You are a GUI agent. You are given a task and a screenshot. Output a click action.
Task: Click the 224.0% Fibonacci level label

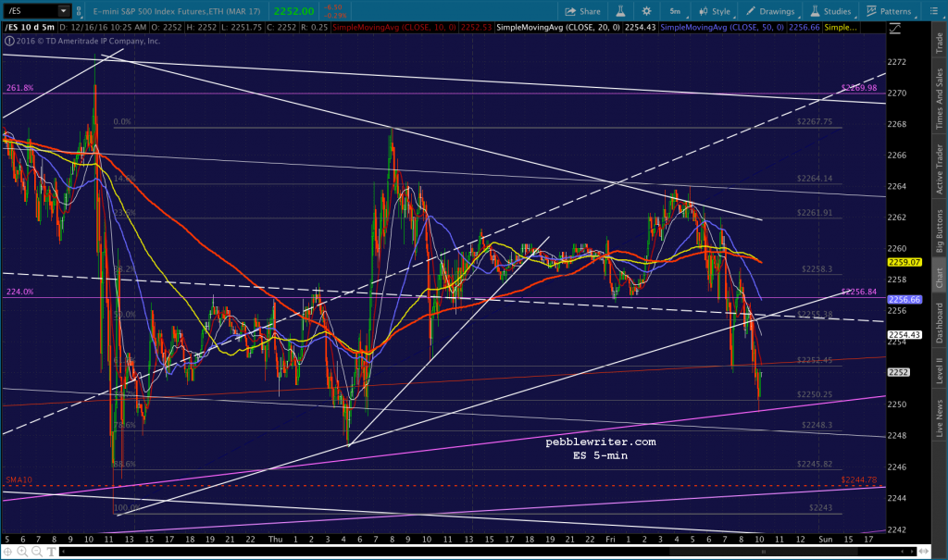click(20, 292)
